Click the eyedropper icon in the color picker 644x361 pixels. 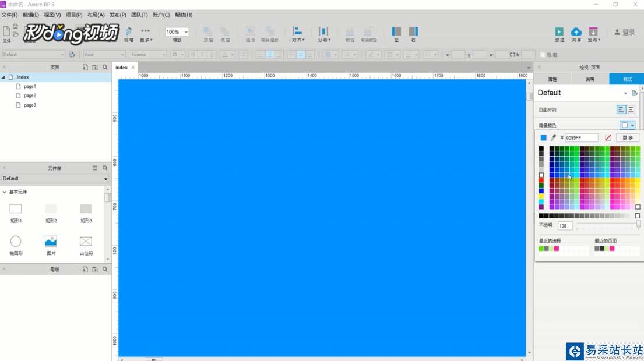pyautogui.click(x=553, y=138)
